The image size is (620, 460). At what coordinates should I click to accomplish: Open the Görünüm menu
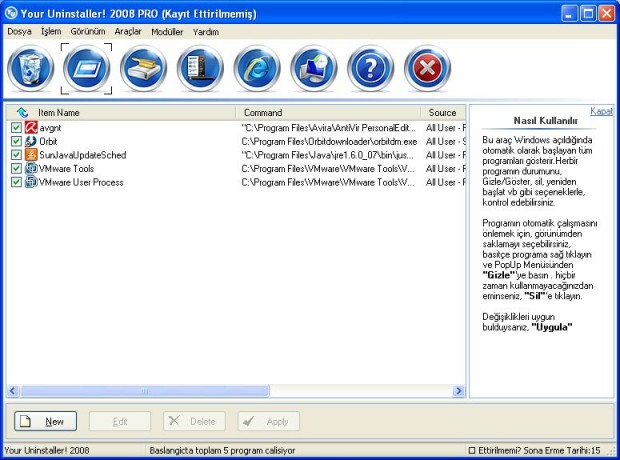(x=88, y=32)
